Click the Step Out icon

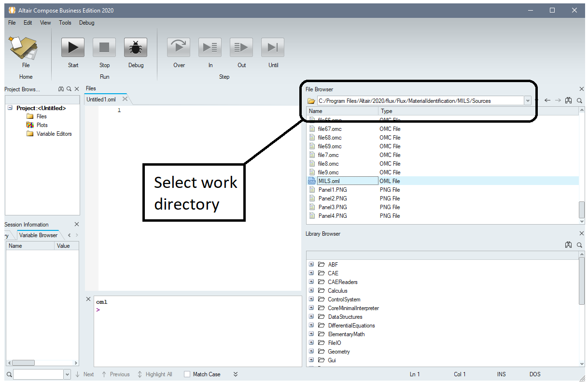tap(241, 47)
